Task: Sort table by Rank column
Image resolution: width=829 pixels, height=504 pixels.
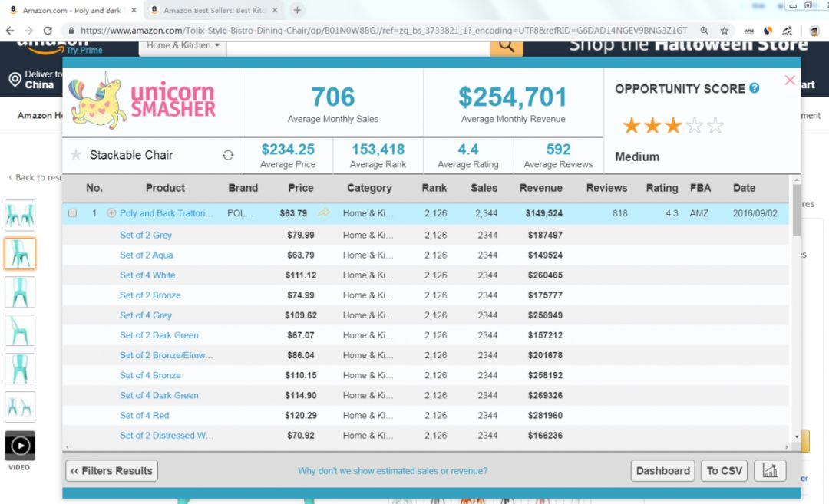Action: [434, 187]
